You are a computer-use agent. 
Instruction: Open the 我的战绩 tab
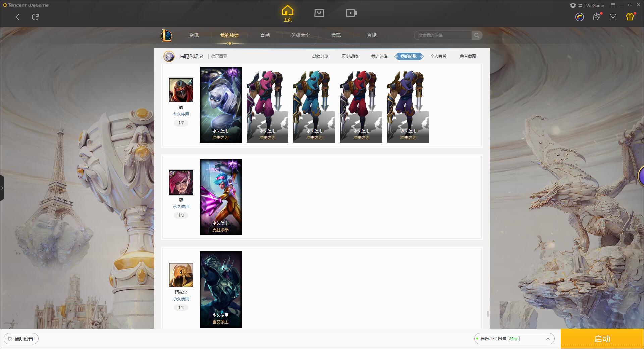point(229,35)
